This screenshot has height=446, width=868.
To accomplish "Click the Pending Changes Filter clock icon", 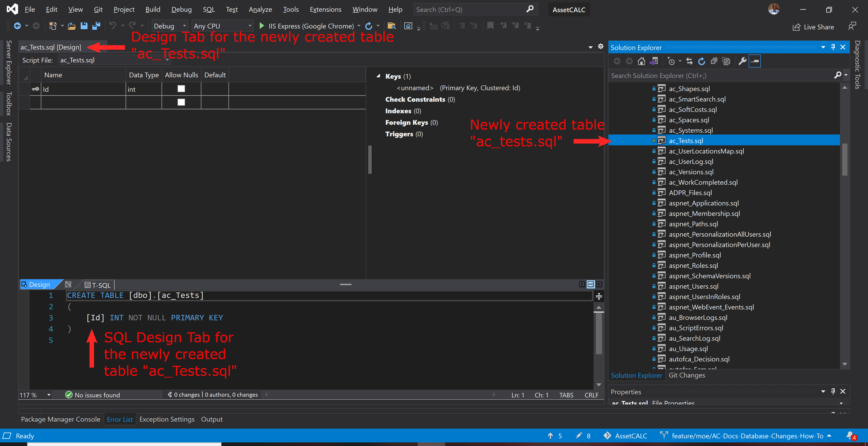I will coord(671,61).
